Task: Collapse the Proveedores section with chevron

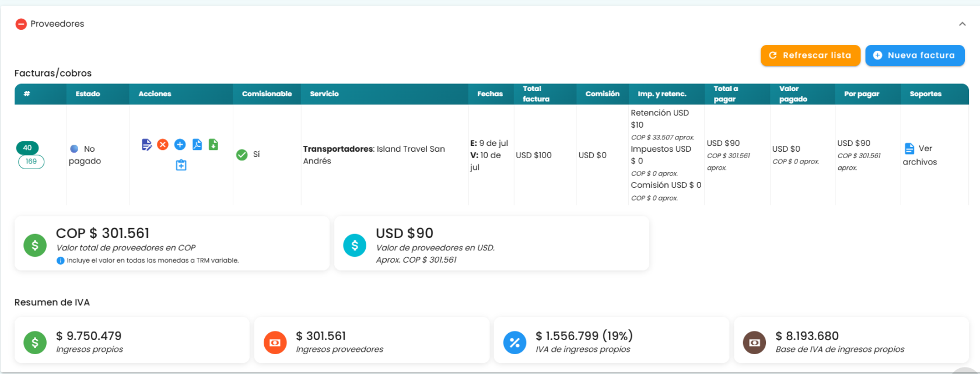Action: coord(963,24)
